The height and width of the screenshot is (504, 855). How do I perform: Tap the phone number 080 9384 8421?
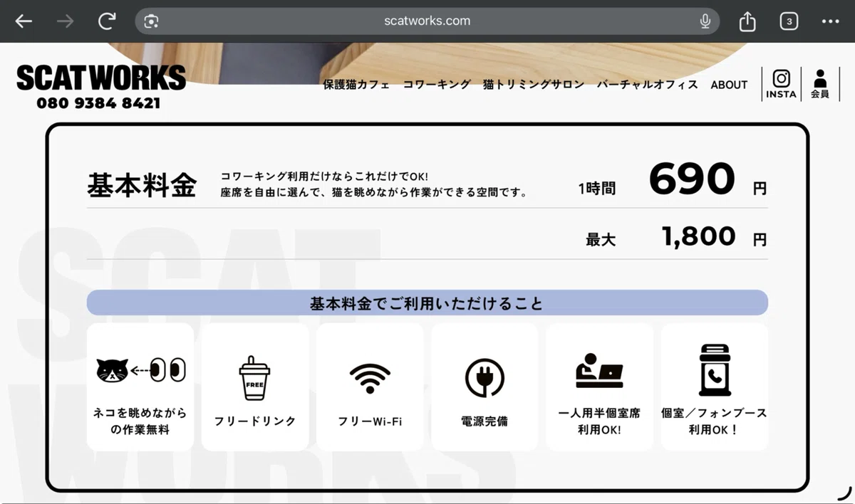pyautogui.click(x=98, y=103)
